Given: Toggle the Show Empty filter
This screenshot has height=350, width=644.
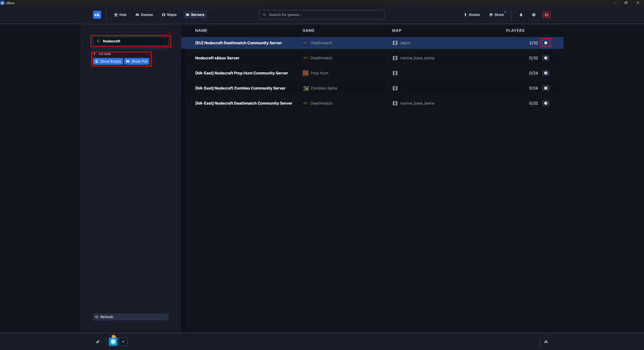Looking at the screenshot, I should 108,61.
